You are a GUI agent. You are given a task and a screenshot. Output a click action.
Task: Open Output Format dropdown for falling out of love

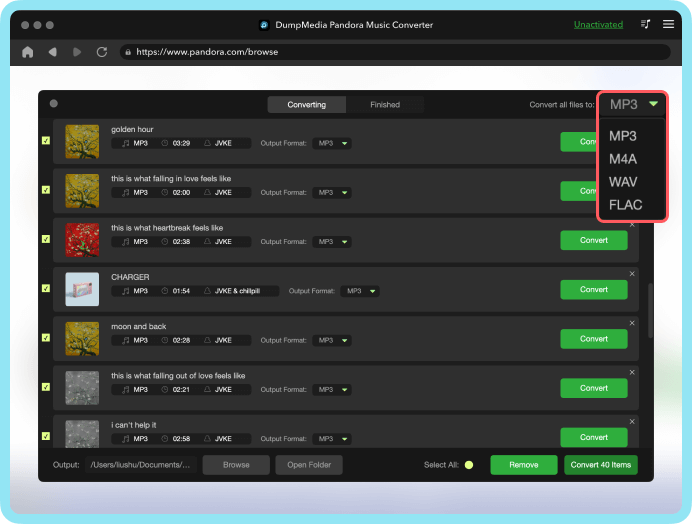point(332,390)
